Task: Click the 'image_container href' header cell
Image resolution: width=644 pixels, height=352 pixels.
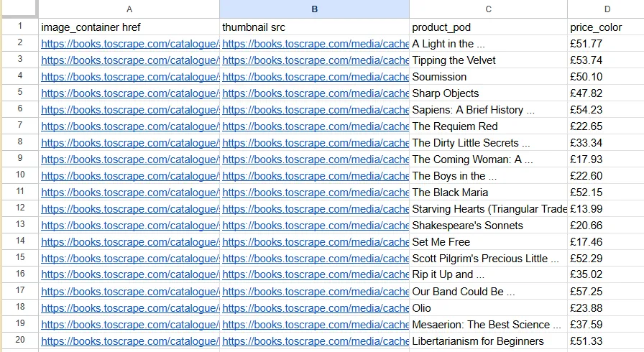Action: click(129, 27)
